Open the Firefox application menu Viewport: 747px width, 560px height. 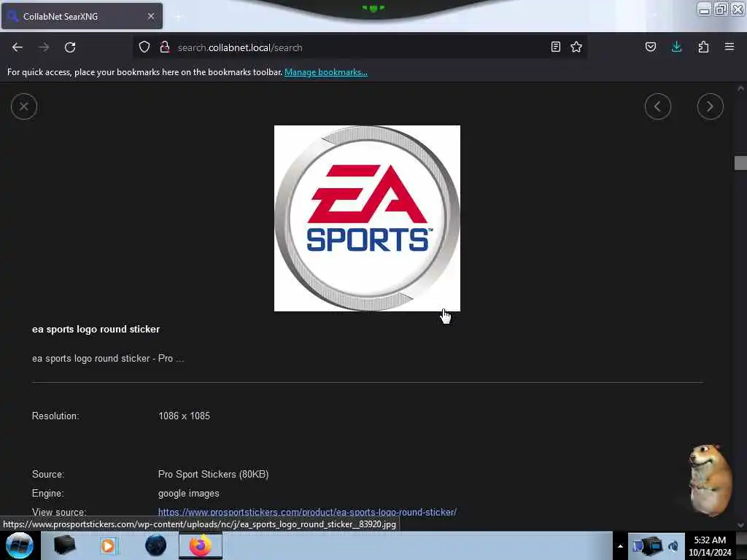tap(729, 47)
